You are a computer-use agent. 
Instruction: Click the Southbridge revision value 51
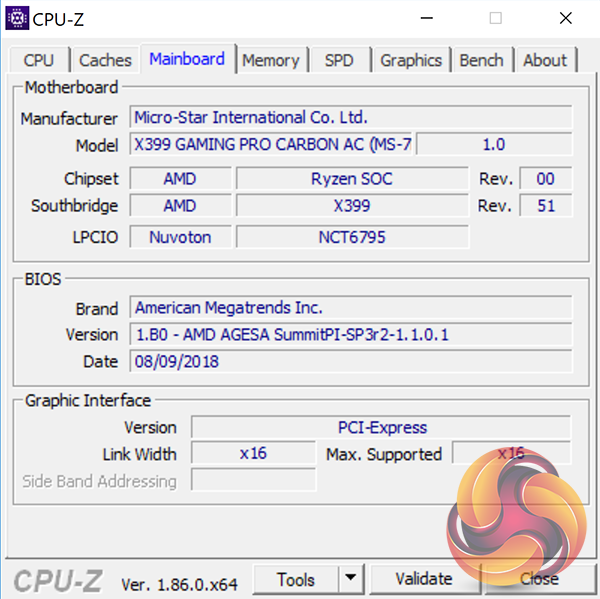click(x=546, y=206)
